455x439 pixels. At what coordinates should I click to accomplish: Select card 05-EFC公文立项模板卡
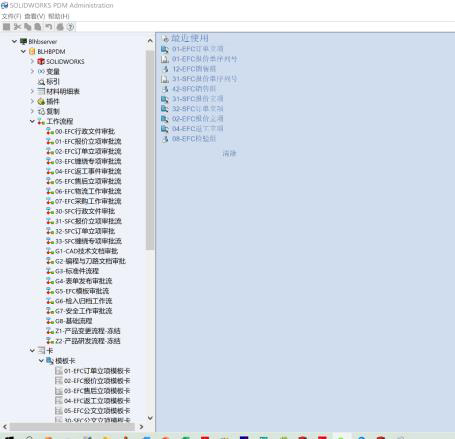pos(97,411)
